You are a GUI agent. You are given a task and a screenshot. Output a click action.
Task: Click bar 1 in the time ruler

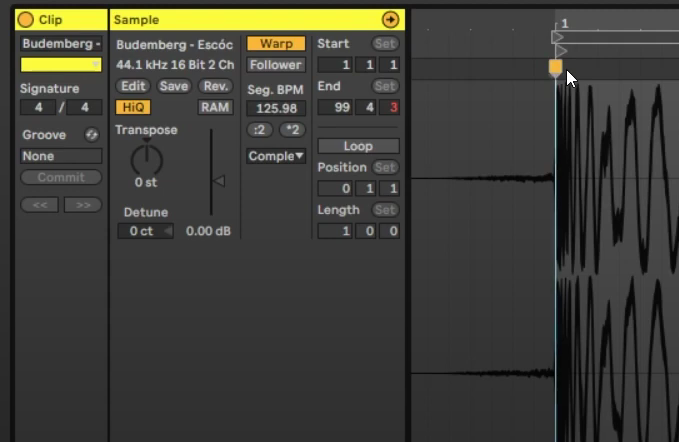pyautogui.click(x=564, y=23)
